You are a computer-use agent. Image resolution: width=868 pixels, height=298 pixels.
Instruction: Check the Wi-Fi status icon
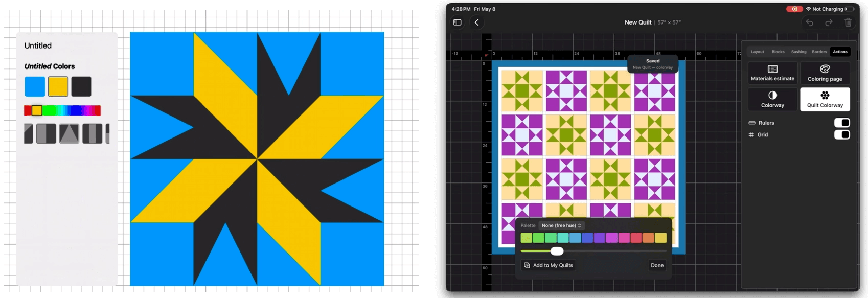(x=808, y=9)
